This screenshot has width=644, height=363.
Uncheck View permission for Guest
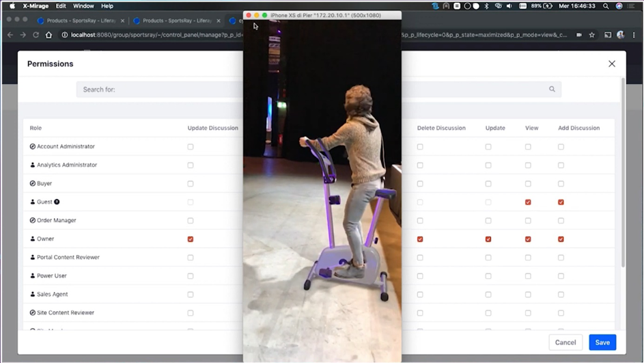pyautogui.click(x=528, y=202)
